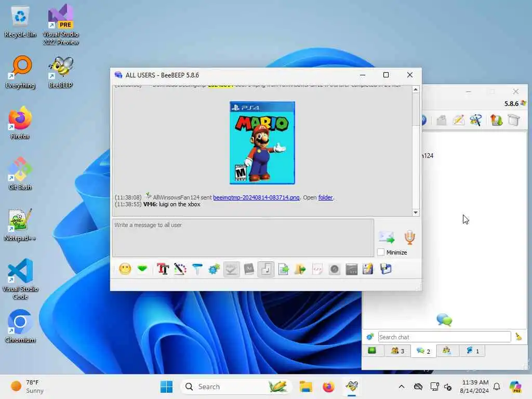
Task: Send the message with envelope arrow button
Action: coord(387,237)
